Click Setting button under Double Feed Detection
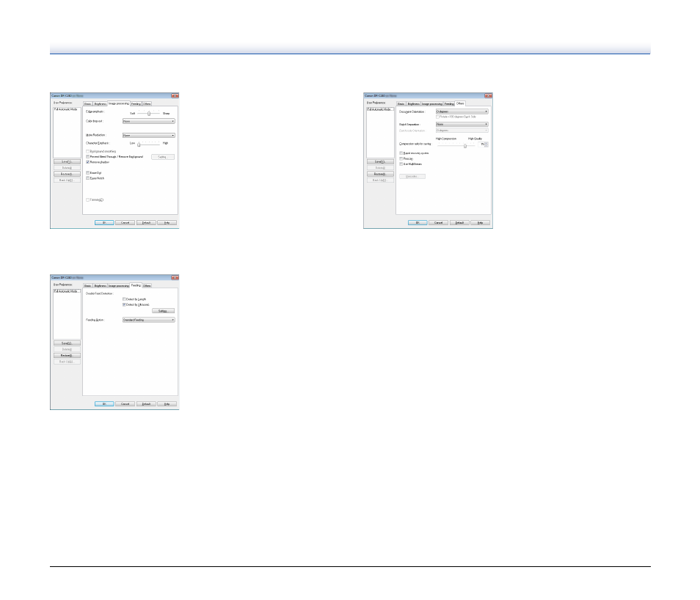This screenshot has width=700, height=600. coord(164,311)
